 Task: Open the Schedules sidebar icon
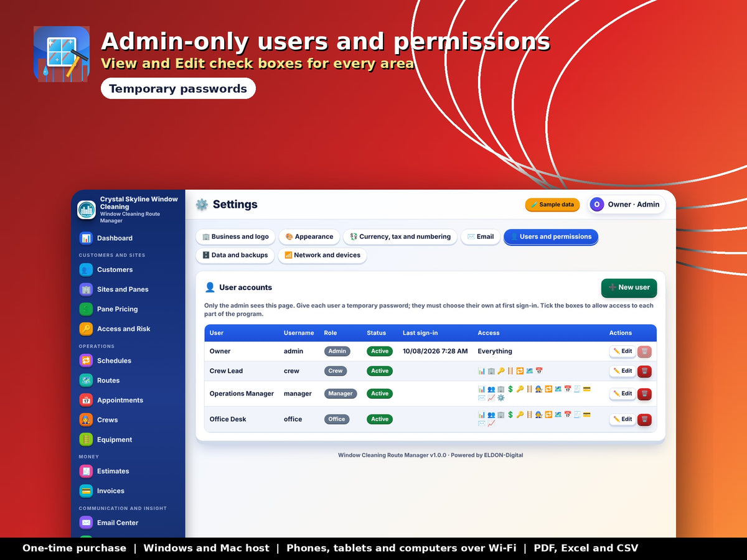[86, 360]
